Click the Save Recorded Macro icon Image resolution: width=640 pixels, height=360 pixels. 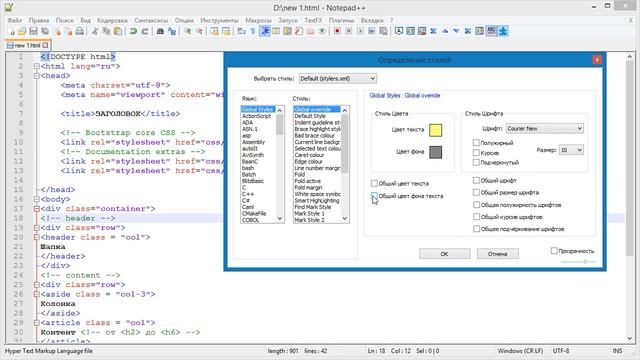coord(383,31)
